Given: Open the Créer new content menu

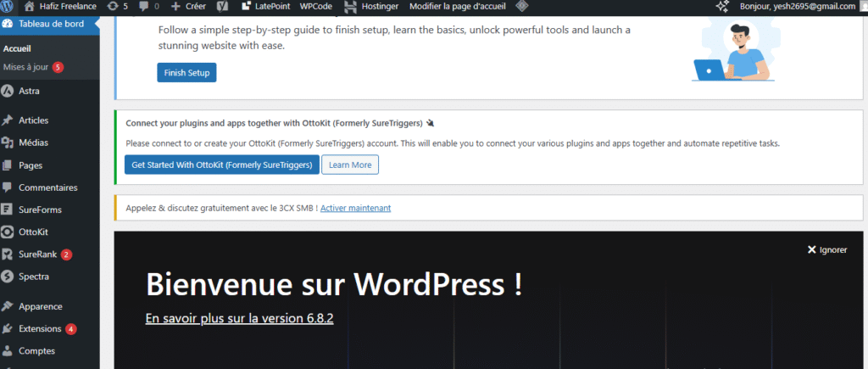Looking at the screenshot, I should 188,7.
